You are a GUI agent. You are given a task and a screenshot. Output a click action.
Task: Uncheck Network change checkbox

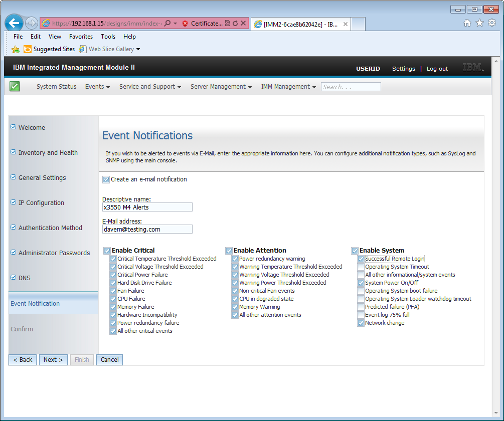tap(361, 323)
